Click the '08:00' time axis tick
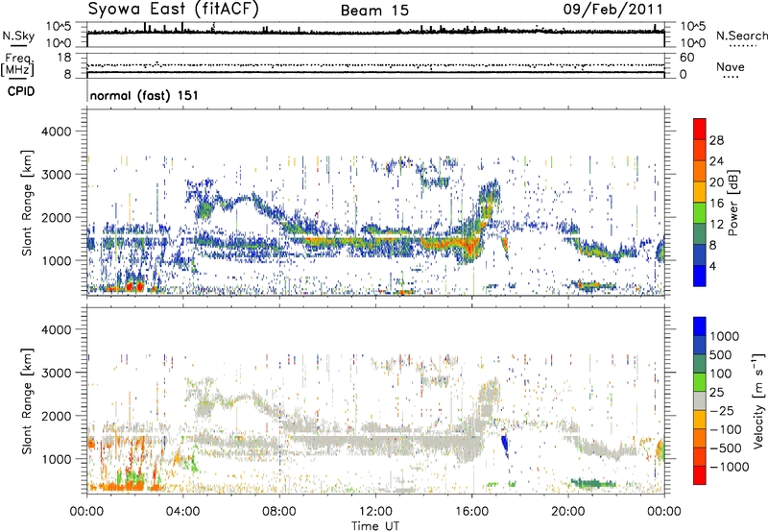Screen dimensions: 768x532 (279, 512)
